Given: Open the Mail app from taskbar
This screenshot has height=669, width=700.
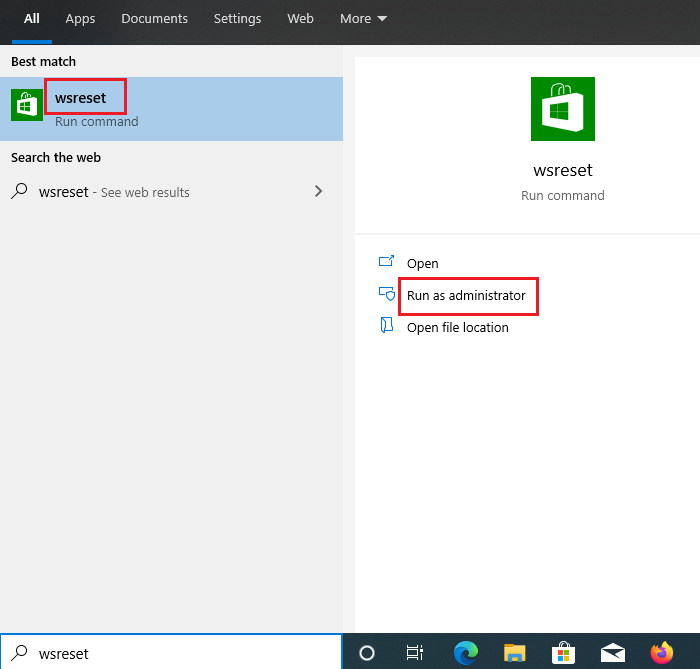Looking at the screenshot, I should coord(612,653).
